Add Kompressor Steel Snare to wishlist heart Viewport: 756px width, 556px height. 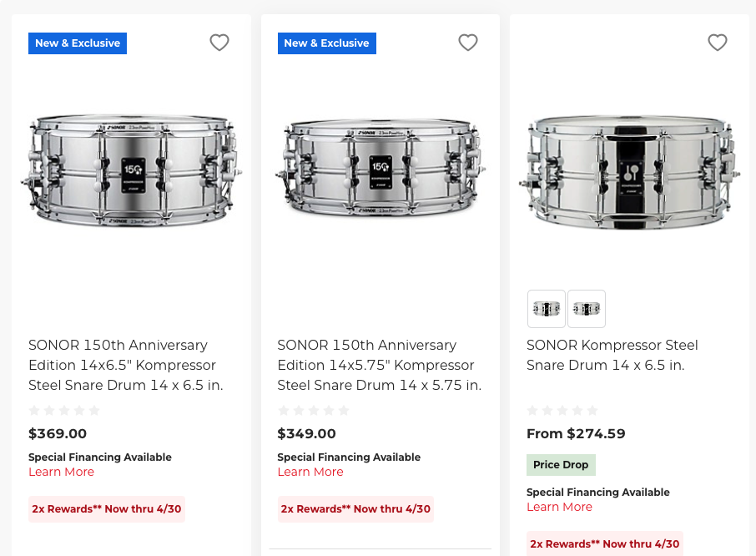(718, 43)
